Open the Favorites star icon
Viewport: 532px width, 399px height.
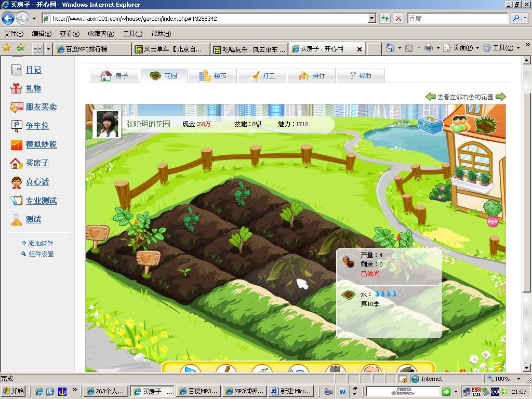[x=7, y=48]
